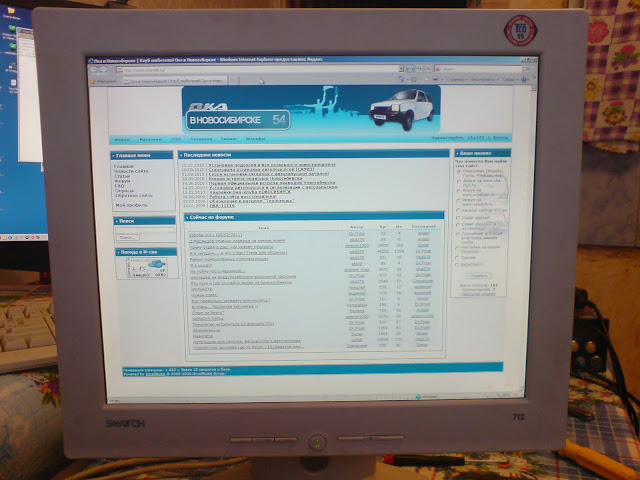Open the Запчасти forum topic
Image resolution: width=640 pixels, height=480 pixels.
pos(202,289)
